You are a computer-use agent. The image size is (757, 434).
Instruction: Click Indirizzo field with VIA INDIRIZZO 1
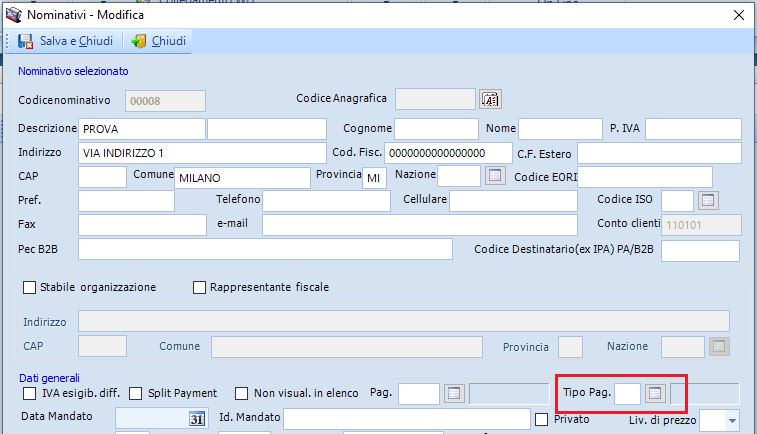[202, 153]
